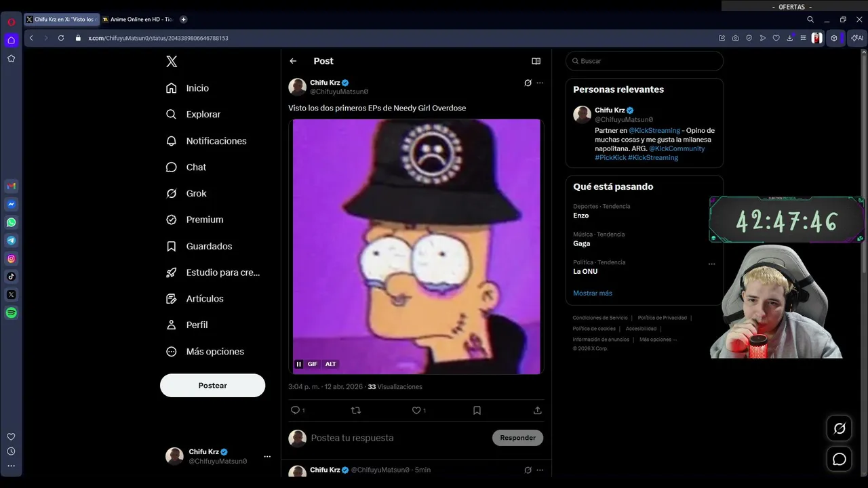Open Guardados

click(199, 246)
